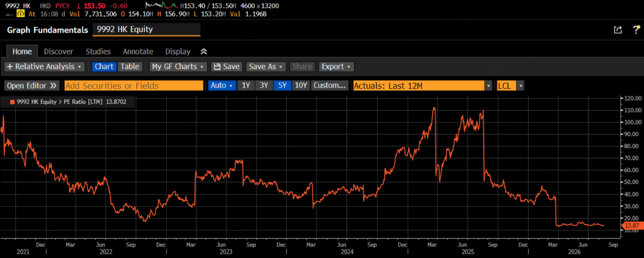Viewport: 644px width, 258px height.
Task: Click the Graph Fundamentals title
Action: [47, 30]
